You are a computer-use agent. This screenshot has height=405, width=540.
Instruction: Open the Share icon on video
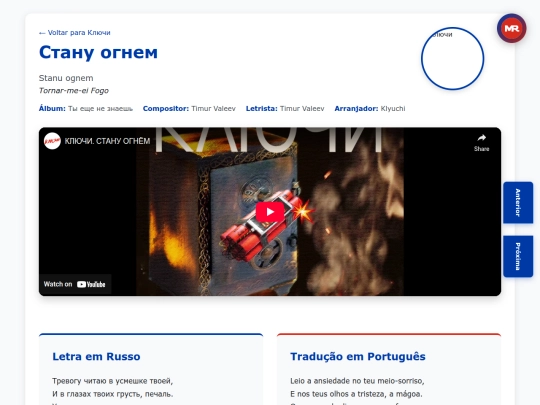click(x=481, y=142)
